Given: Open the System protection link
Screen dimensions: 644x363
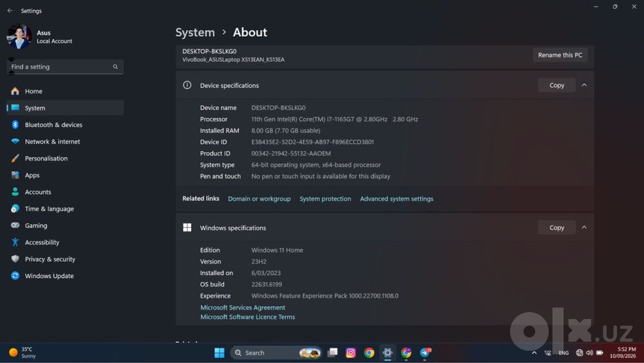Looking at the screenshot, I should pos(325,199).
